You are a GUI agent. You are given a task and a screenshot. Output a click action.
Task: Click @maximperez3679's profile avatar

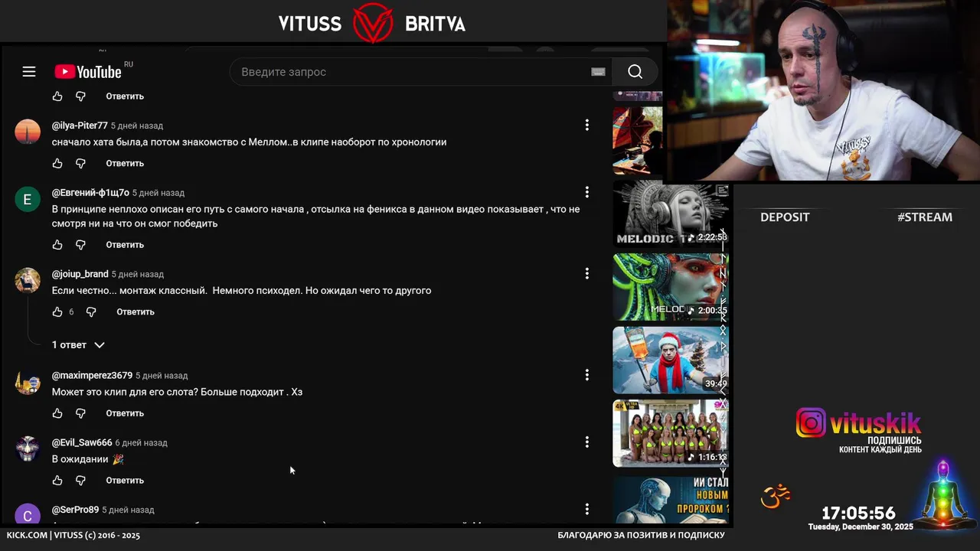[x=28, y=382]
